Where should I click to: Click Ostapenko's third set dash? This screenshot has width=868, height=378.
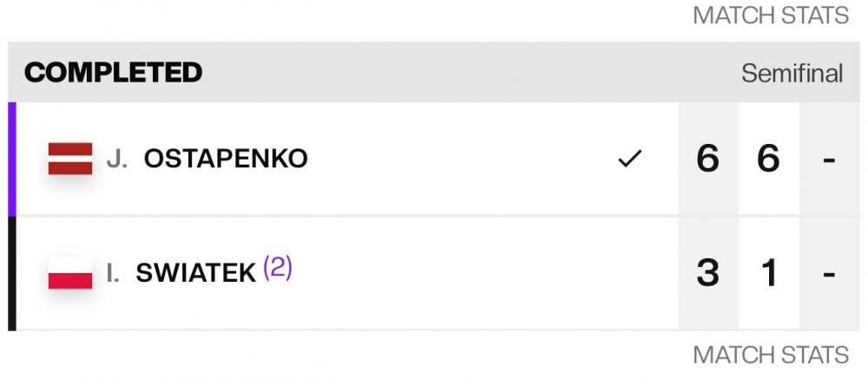(x=828, y=160)
